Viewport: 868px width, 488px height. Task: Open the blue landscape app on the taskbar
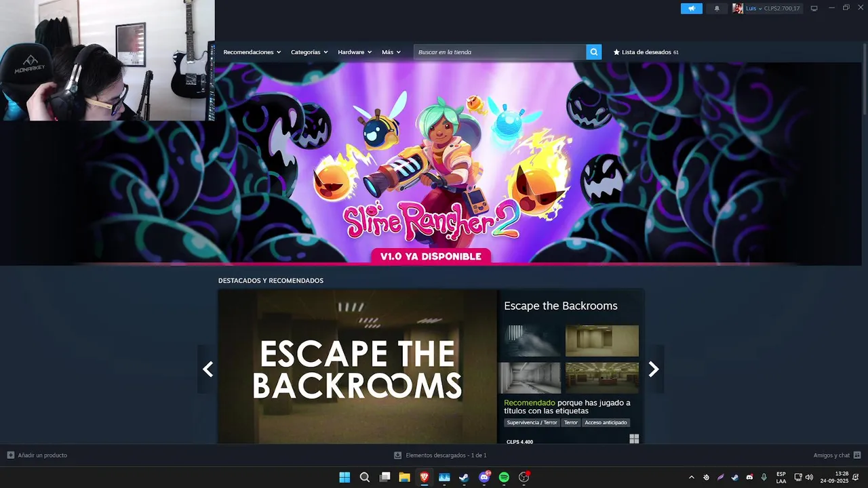pyautogui.click(x=444, y=477)
